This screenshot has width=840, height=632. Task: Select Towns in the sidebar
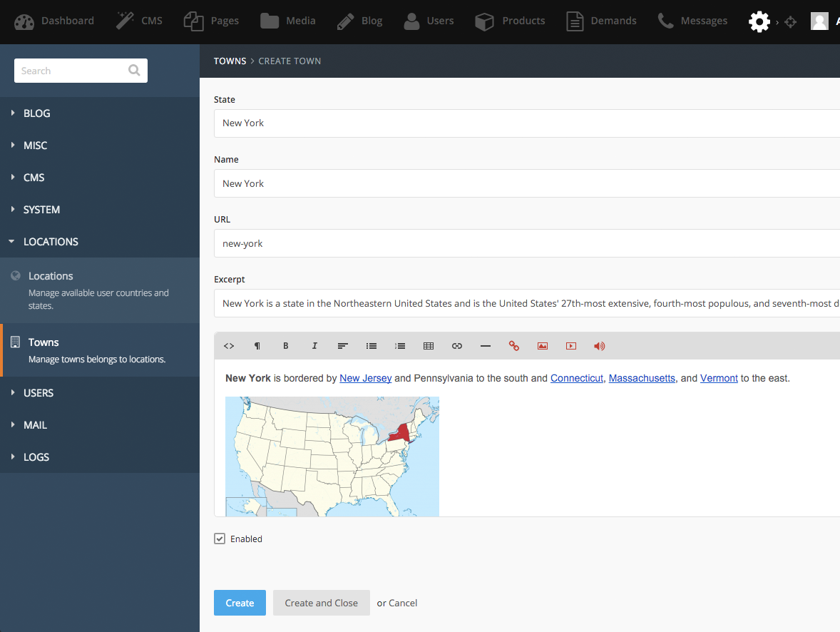(100, 350)
